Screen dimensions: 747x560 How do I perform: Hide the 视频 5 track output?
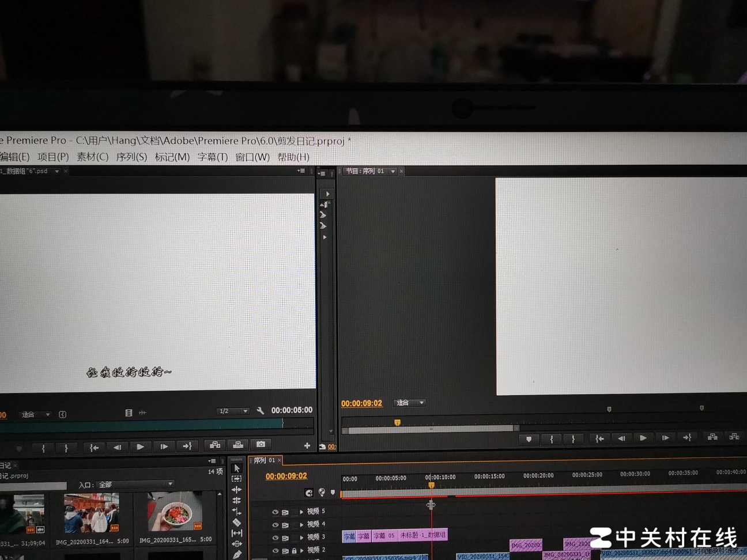(x=275, y=512)
